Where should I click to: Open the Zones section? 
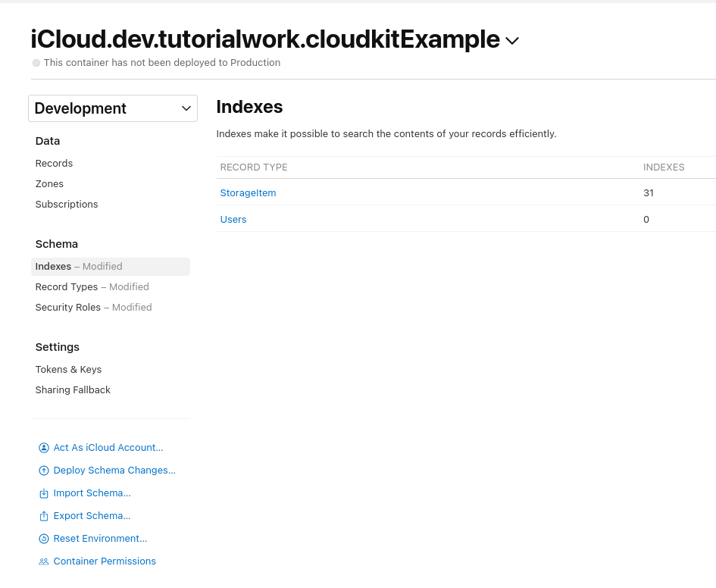(x=49, y=183)
